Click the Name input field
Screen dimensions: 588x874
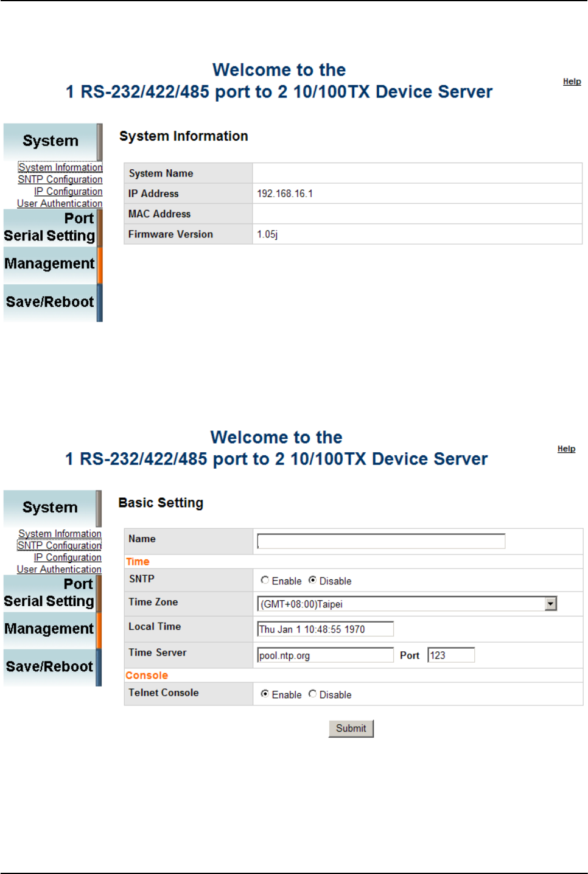coord(381,541)
